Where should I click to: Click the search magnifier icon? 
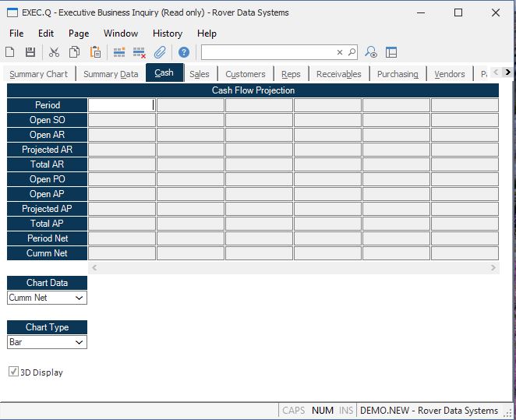point(352,52)
